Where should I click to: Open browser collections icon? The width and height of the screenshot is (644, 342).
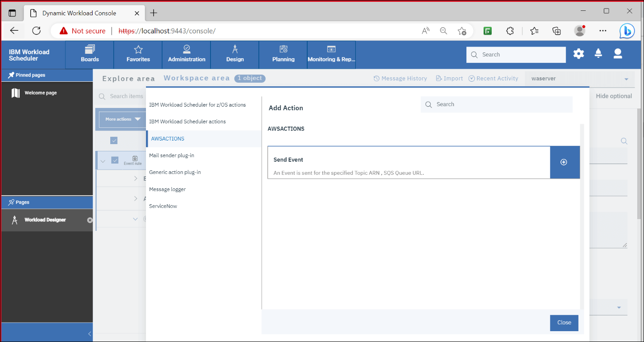(557, 31)
